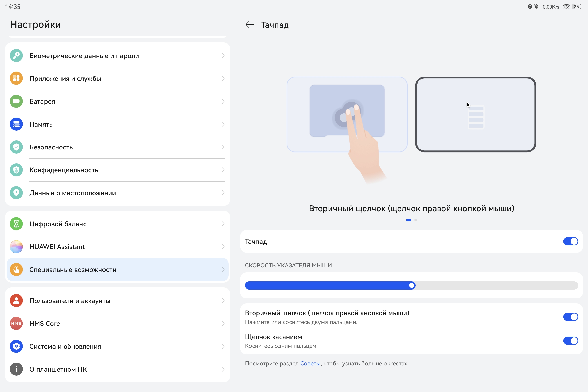Turn off Вторичный щелчок toggle
This screenshot has height=392, width=588.
[570, 317]
